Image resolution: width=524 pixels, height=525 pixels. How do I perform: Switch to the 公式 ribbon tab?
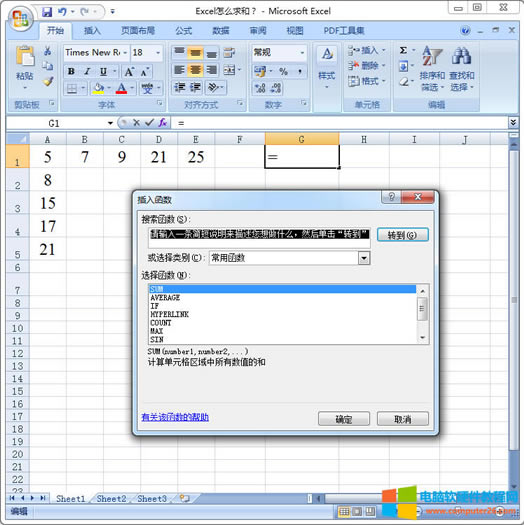coord(184,31)
